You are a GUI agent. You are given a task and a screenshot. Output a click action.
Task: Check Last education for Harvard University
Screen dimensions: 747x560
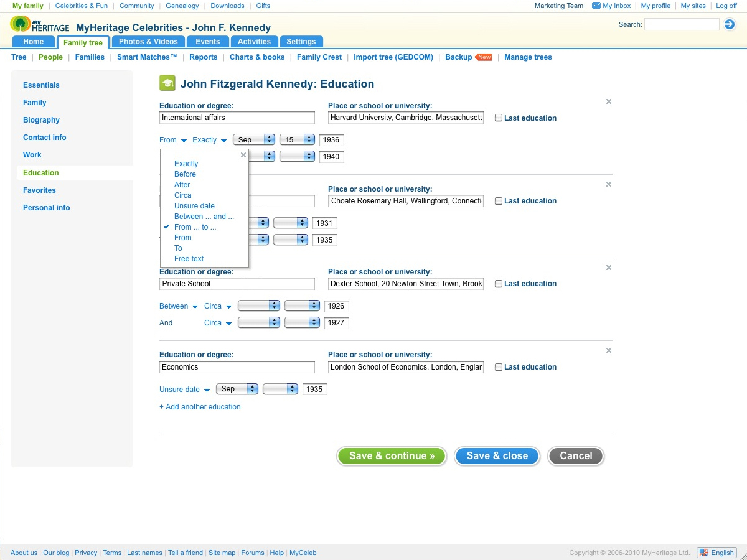[499, 118]
